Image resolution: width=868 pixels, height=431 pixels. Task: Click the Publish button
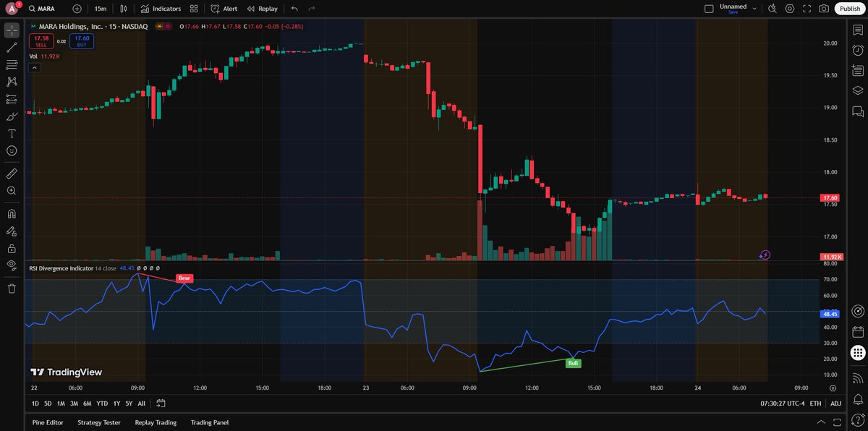coord(850,9)
